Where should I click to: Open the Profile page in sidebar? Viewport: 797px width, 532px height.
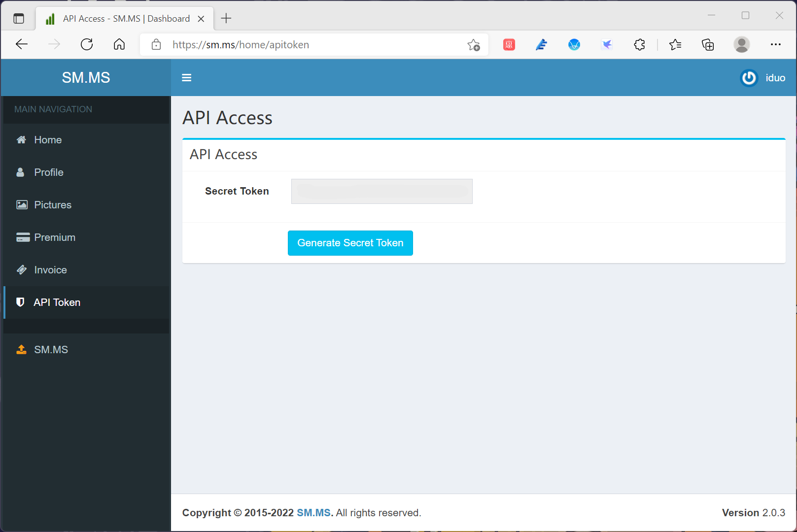(x=86, y=172)
